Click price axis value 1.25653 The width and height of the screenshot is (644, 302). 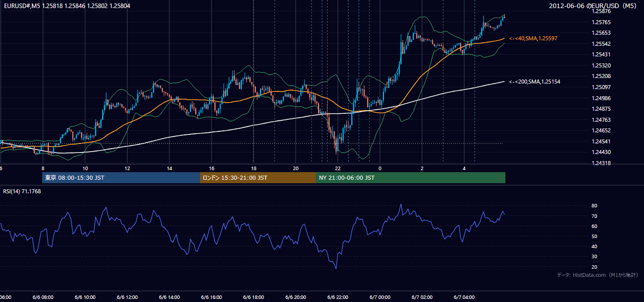point(601,33)
